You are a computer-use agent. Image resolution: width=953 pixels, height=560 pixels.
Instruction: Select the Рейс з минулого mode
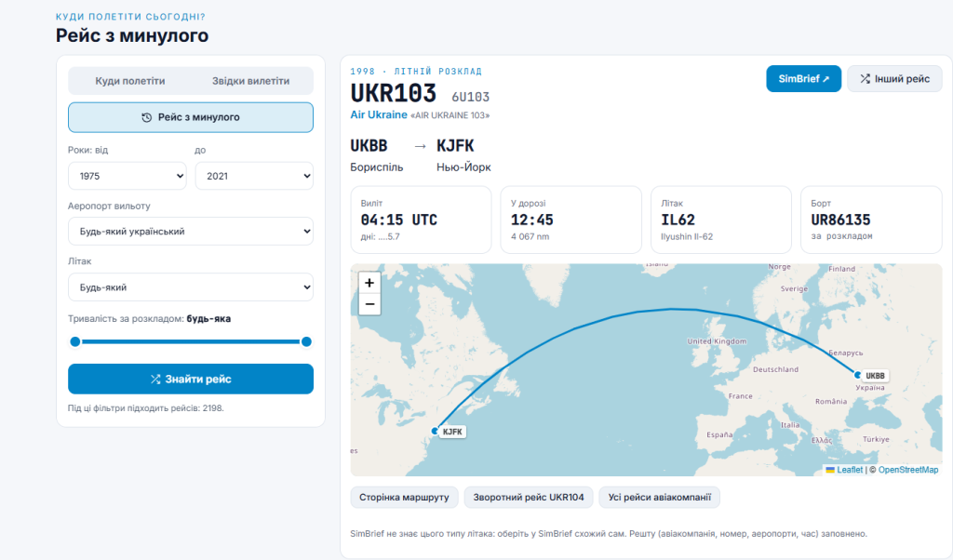click(x=191, y=117)
